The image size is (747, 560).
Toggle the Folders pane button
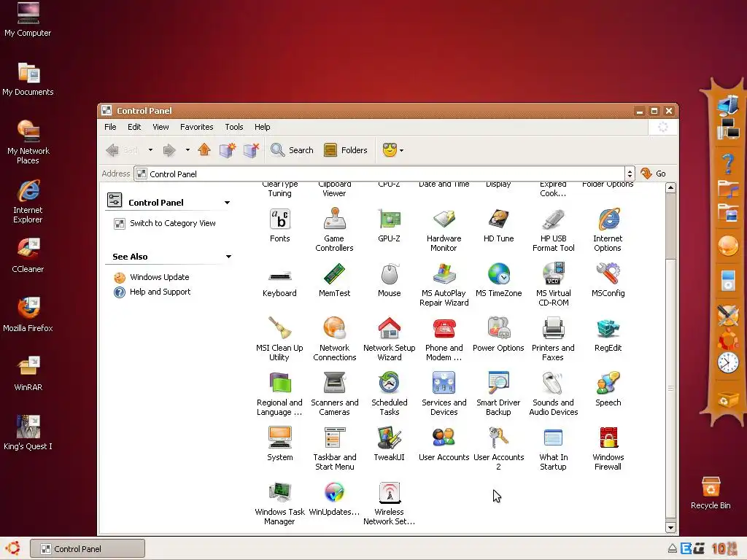click(345, 150)
